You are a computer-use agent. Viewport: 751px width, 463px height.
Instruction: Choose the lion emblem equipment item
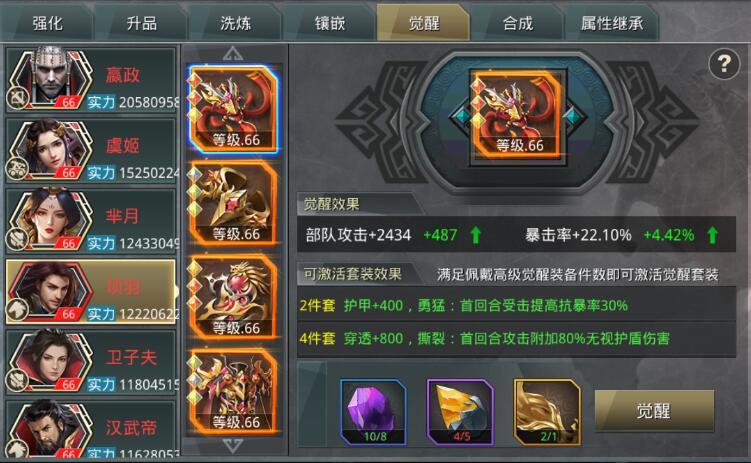[x=233, y=297]
